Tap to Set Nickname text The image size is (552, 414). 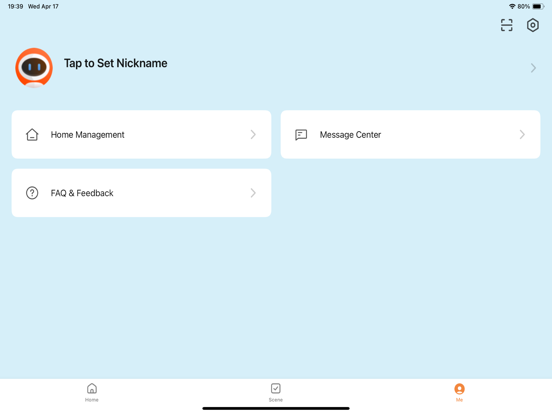(115, 63)
